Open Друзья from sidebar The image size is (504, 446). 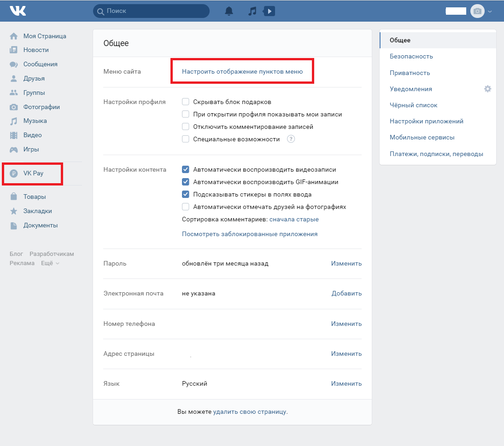click(x=34, y=78)
